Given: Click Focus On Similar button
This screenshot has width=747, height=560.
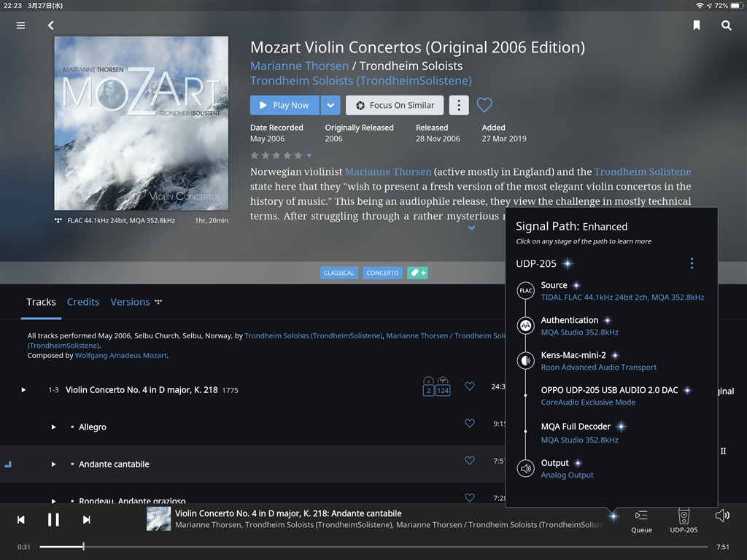Looking at the screenshot, I should point(395,105).
